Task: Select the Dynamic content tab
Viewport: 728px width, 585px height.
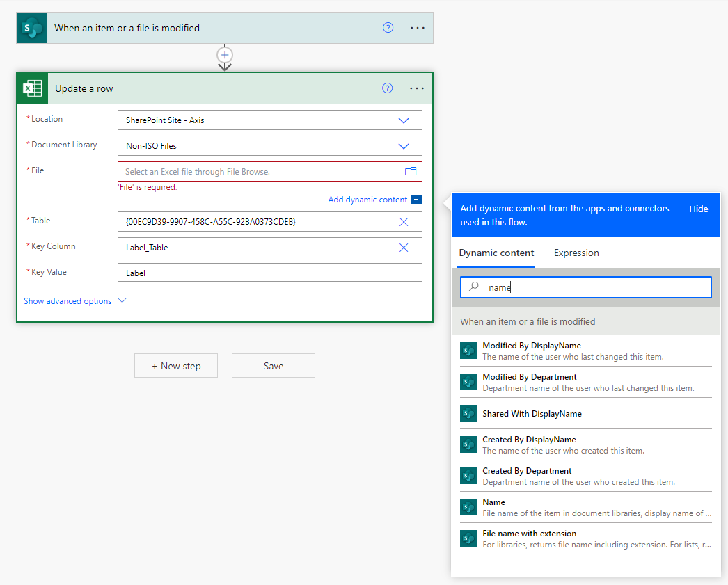Action: pyautogui.click(x=496, y=253)
